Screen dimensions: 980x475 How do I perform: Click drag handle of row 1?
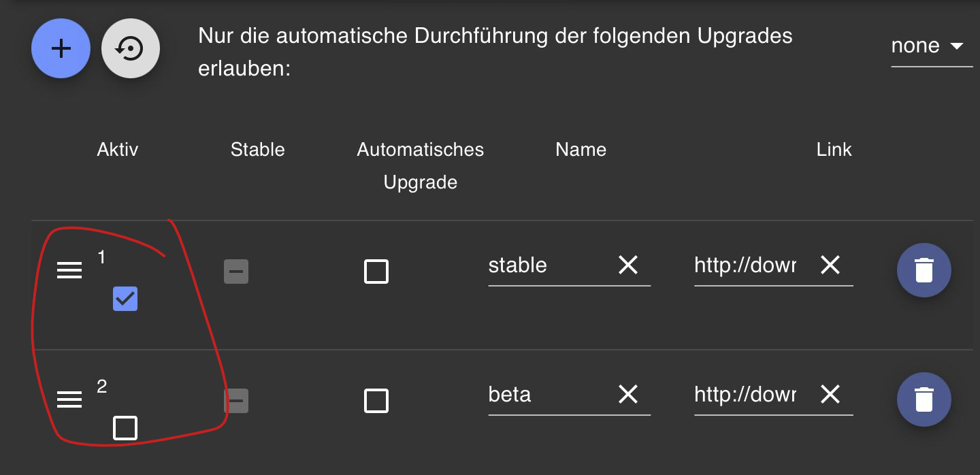[x=69, y=272]
